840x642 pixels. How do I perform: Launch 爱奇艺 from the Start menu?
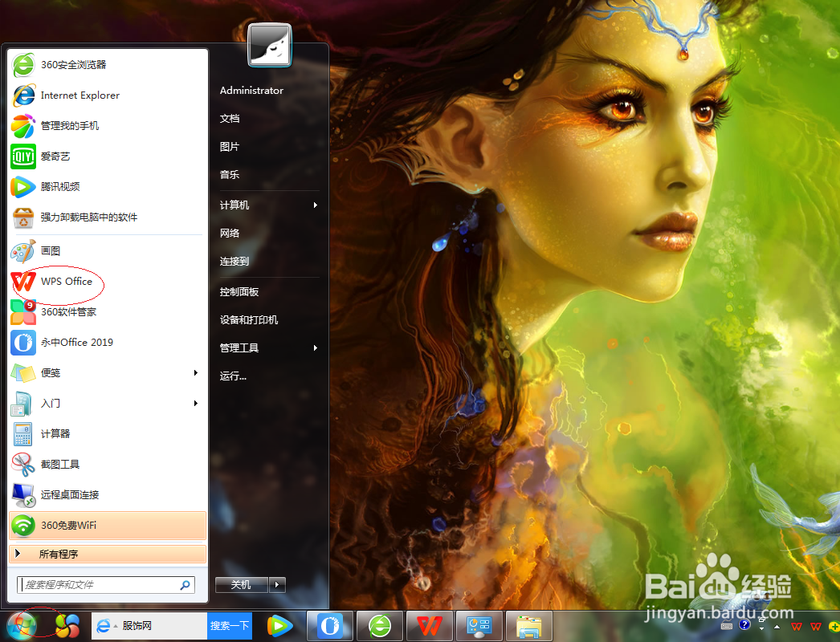pyautogui.click(x=108, y=156)
